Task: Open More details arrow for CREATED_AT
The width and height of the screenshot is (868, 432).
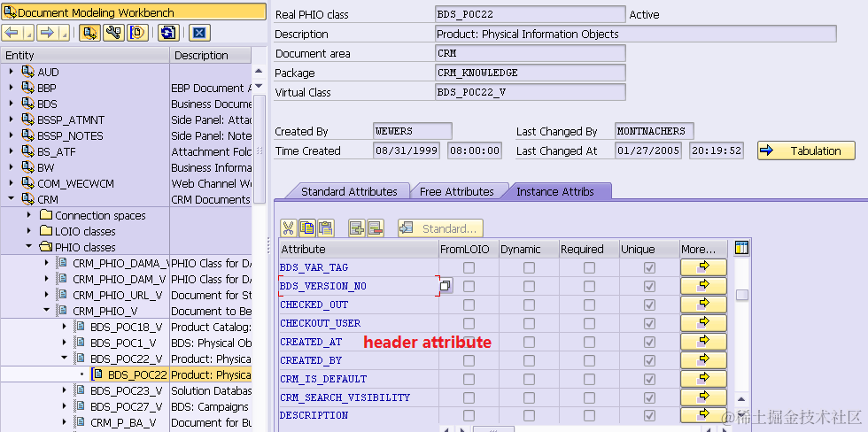Action: point(703,342)
